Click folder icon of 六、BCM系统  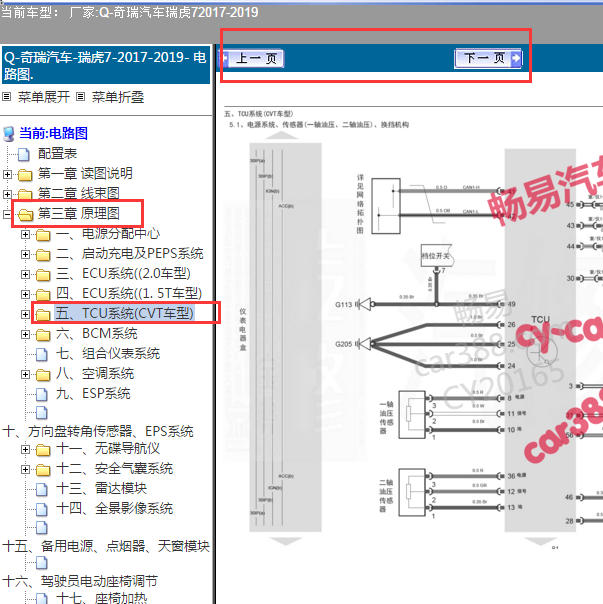pyautogui.click(x=43, y=335)
